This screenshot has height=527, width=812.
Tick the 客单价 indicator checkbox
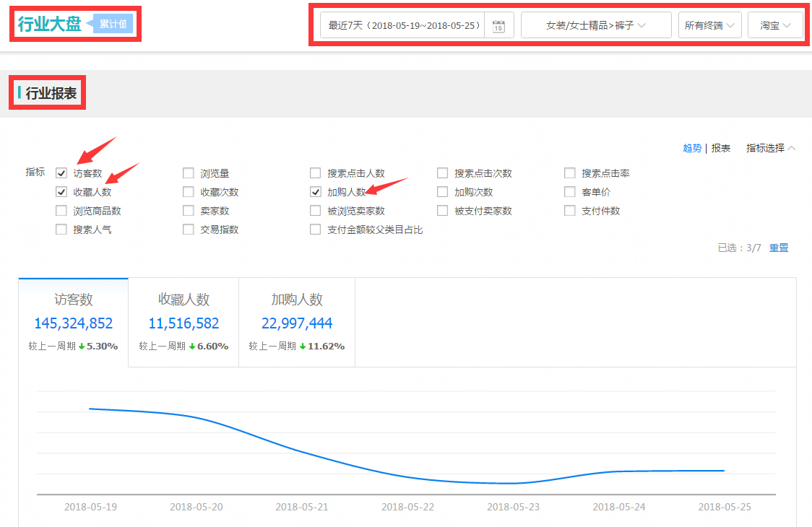[570, 192]
